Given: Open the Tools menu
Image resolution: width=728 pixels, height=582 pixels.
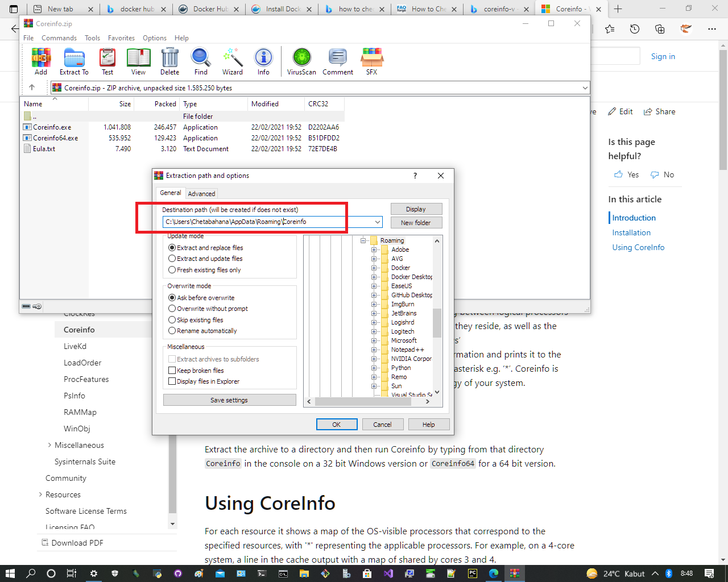Looking at the screenshot, I should [92, 38].
